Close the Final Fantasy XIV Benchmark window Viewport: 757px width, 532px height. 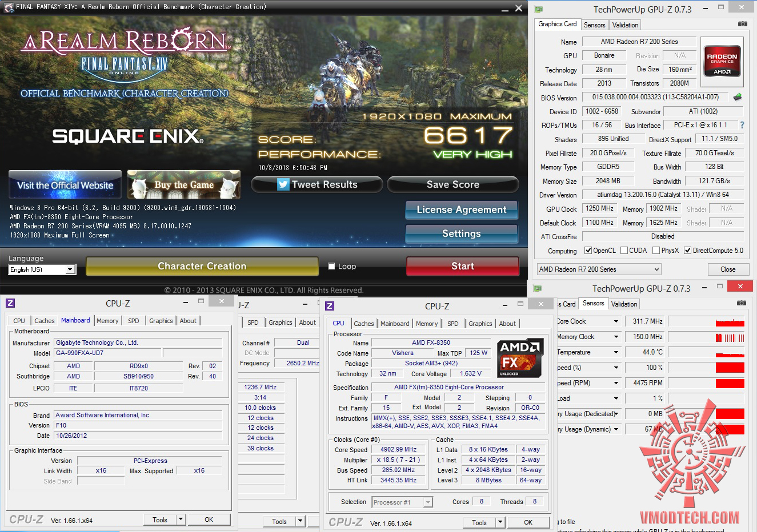tap(519, 8)
